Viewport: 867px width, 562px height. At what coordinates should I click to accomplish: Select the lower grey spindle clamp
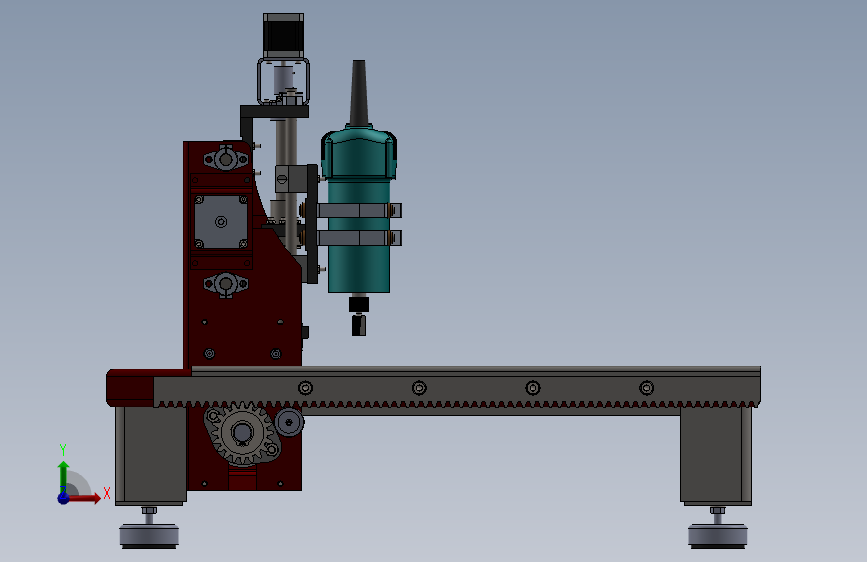(359, 238)
